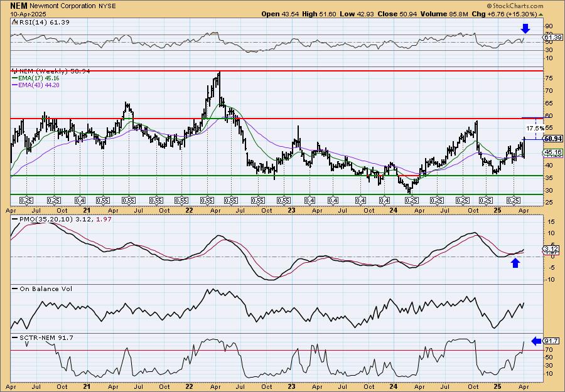This screenshot has width=565, height=392.
Task: Click year label 24 below the price panel
Action: pos(394,211)
